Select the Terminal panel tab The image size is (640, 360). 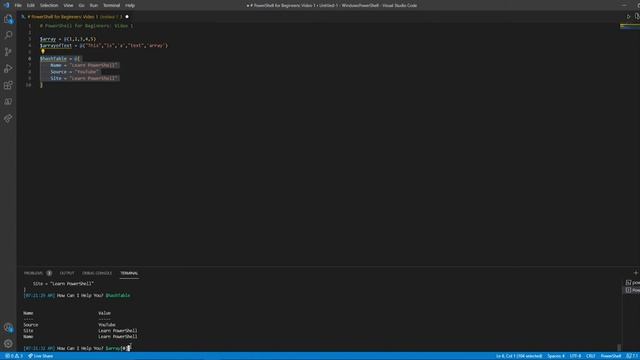129,273
